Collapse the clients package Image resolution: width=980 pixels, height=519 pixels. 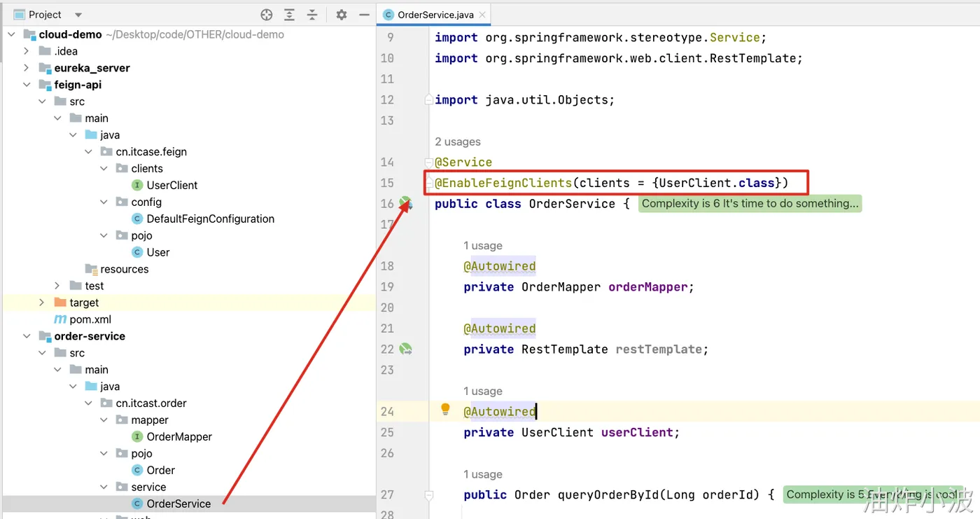coord(104,168)
